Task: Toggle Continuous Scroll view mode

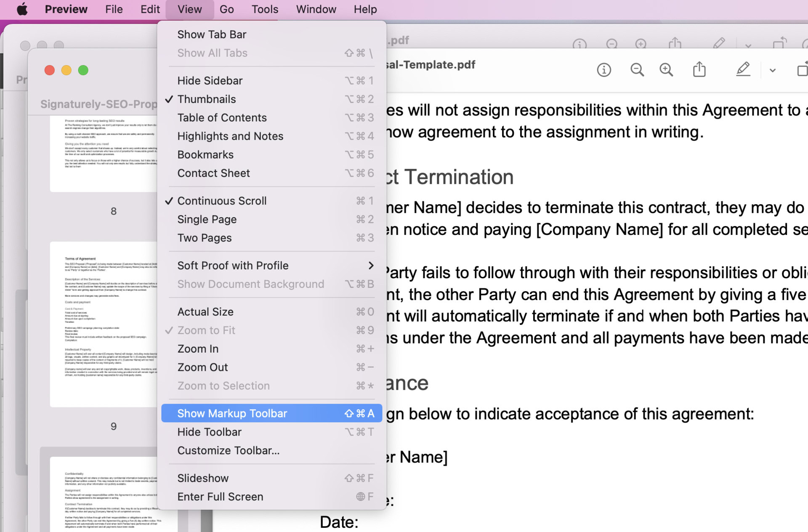Action: coord(221,201)
